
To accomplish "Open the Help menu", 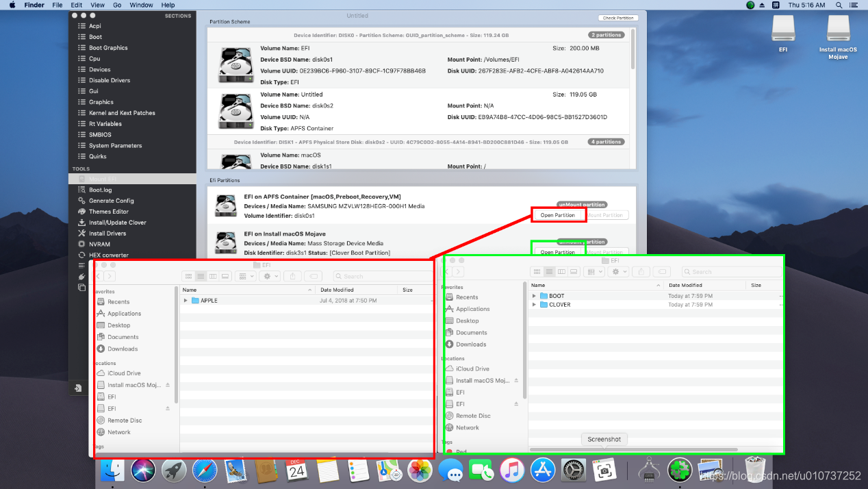I will click(168, 5).
